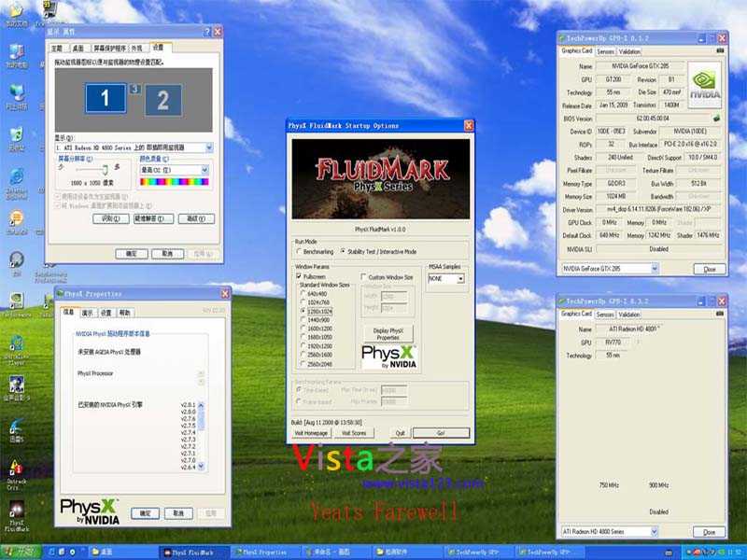This screenshot has width=747, height=560.
Task: Click the help question mark in Display Properties
Action: tap(206, 32)
